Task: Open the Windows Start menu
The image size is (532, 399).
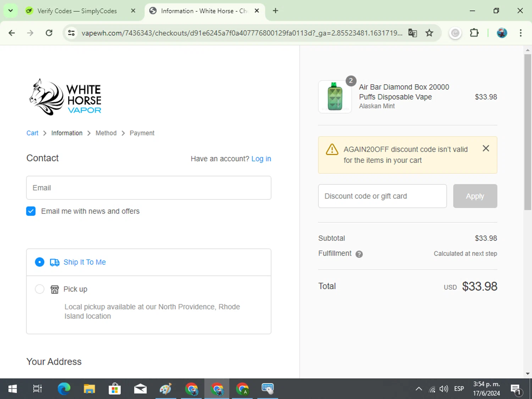Action: pos(12,389)
